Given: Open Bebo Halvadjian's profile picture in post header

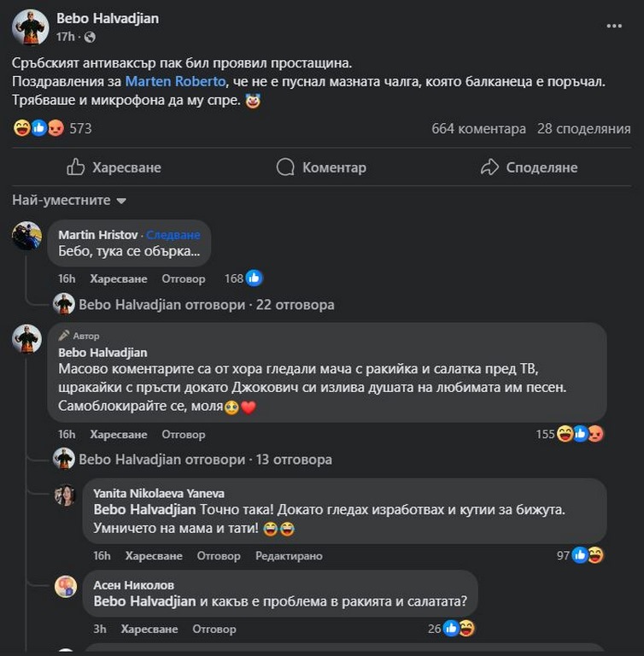Looking at the screenshot, I should click(30, 27).
